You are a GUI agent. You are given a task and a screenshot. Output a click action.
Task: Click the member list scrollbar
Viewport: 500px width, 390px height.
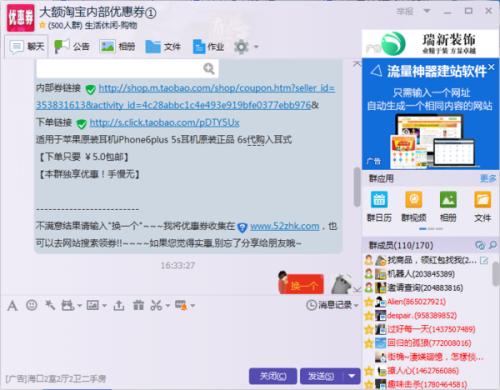[496, 274]
